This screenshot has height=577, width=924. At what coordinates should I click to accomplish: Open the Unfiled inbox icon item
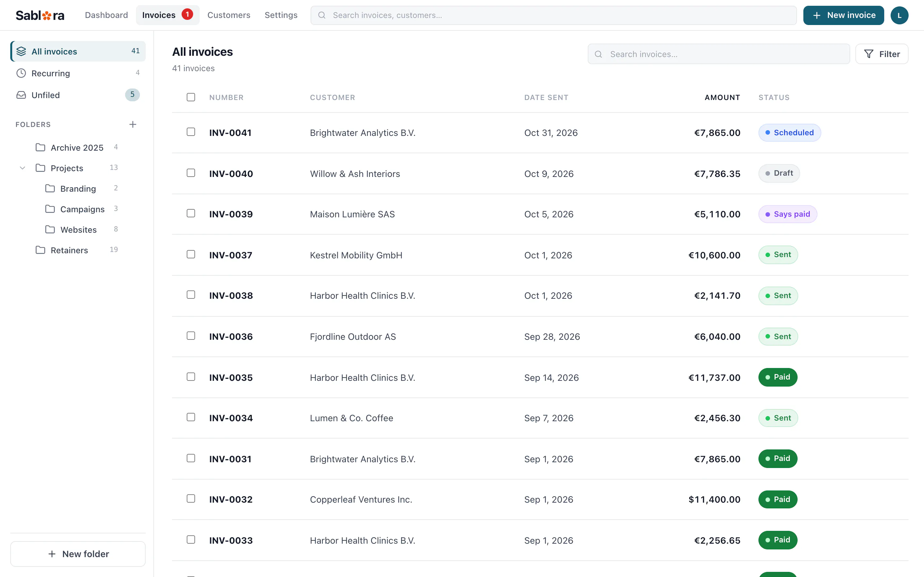pyautogui.click(x=21, y=95)
